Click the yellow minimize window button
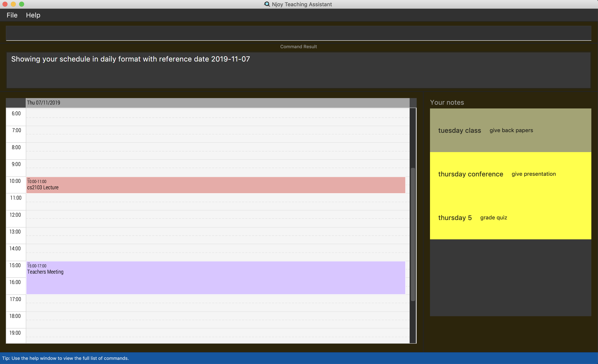This screenshot has width=598, height=364. [13, 4]
